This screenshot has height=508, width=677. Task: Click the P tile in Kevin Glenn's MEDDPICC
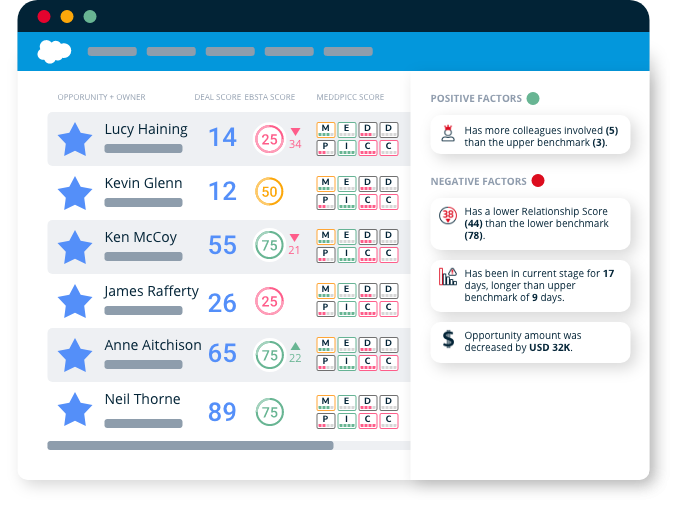[x=326, y=201]
